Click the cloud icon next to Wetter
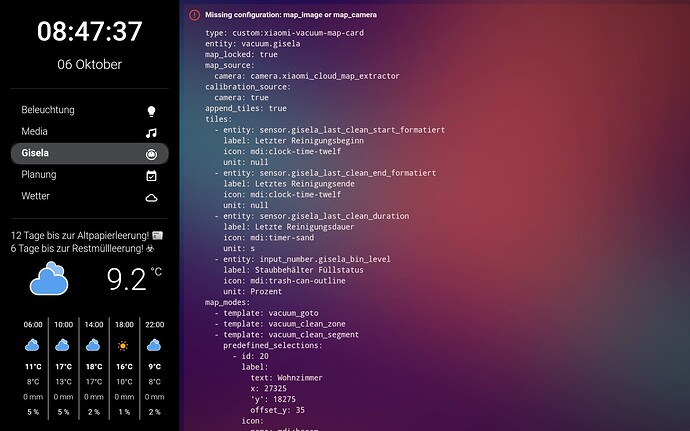Image resolution: width=690 pixels, height=431 pixels. (151, 198)
